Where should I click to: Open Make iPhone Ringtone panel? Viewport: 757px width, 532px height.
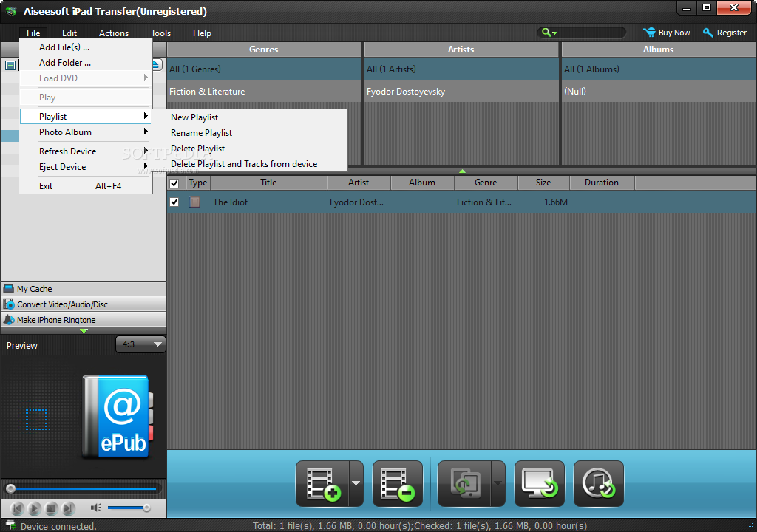84,320
